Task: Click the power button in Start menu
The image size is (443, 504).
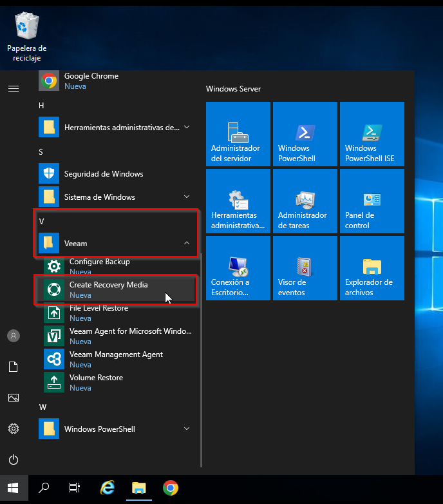Action: point(14,460)
